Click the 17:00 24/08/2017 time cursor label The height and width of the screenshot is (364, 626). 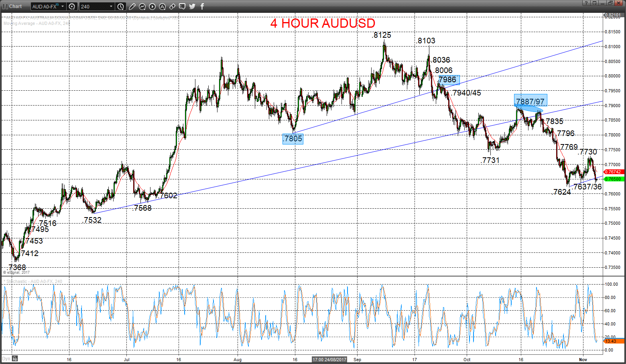[329, 360]
